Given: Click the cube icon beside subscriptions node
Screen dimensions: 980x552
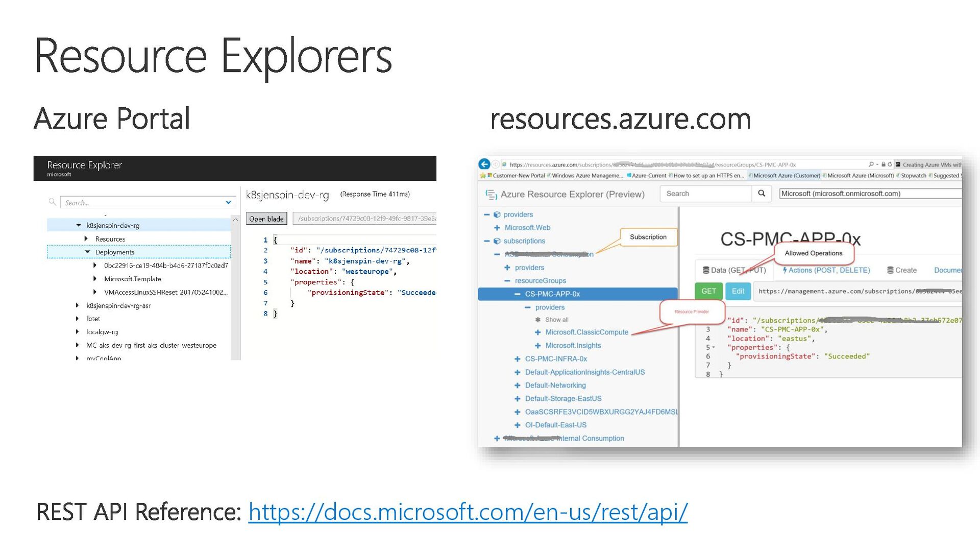Looking at the screenshot, I should point(497,241).
